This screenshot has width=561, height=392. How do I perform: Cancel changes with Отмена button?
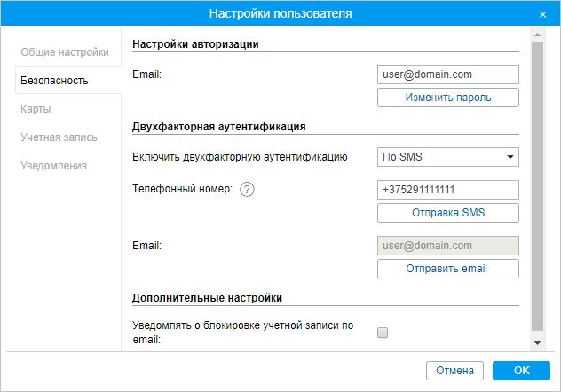455,371
